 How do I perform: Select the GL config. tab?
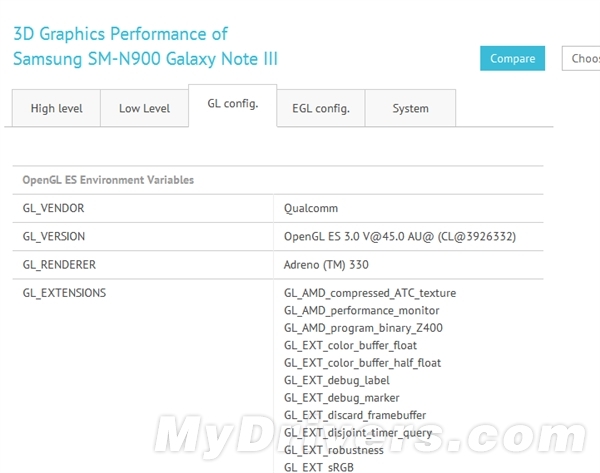click(232, 106)
